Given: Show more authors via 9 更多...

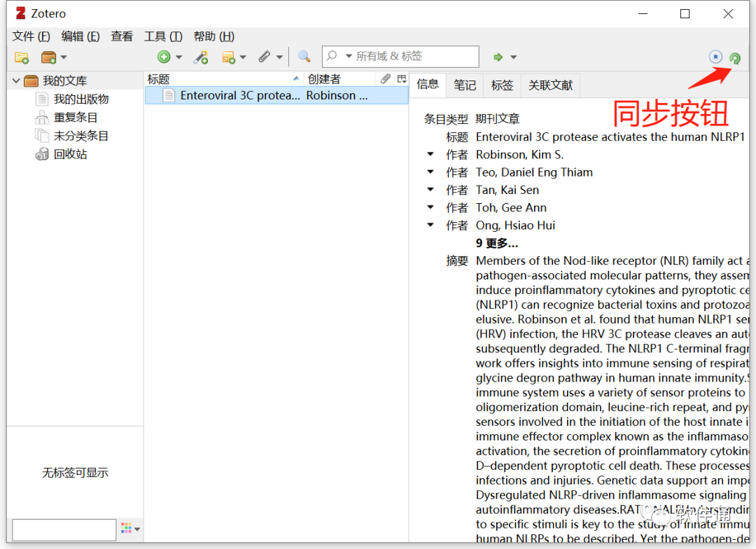Looking at the screenshot, I should click(496, 243).
